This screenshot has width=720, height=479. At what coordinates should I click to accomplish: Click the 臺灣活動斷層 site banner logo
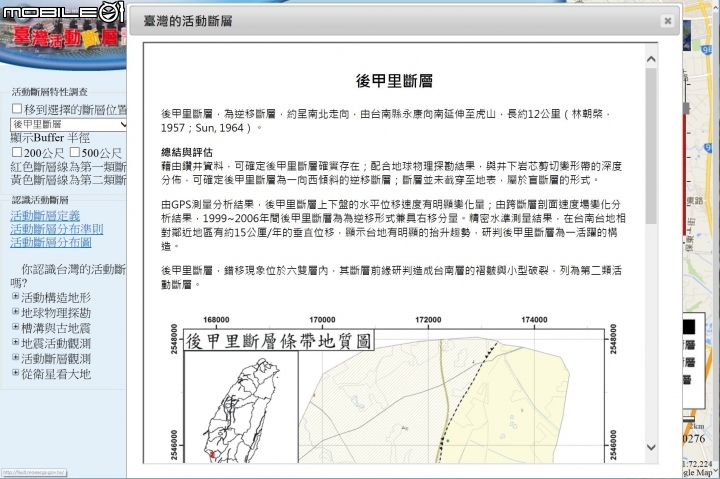(65, 35)
